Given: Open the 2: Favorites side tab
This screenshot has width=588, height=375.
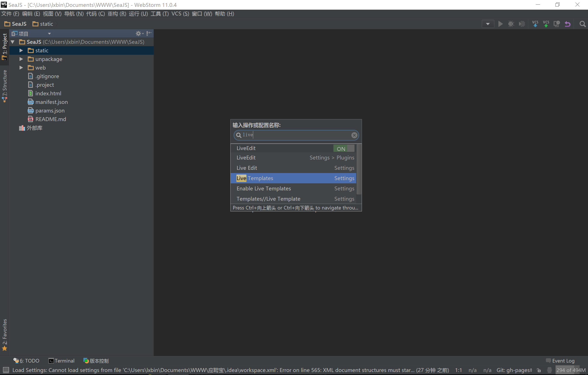Looking at the screenshot, I should [4, 335].
